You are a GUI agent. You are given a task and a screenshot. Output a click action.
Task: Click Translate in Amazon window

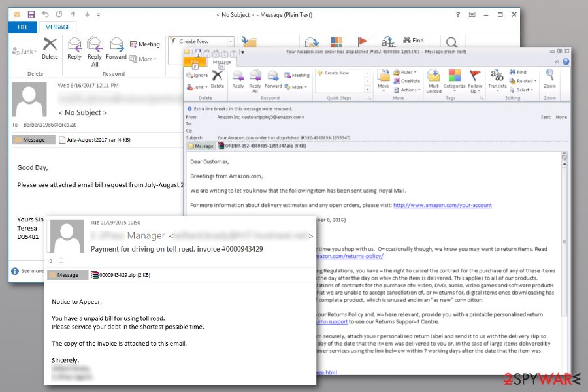(x=497, y=79)
